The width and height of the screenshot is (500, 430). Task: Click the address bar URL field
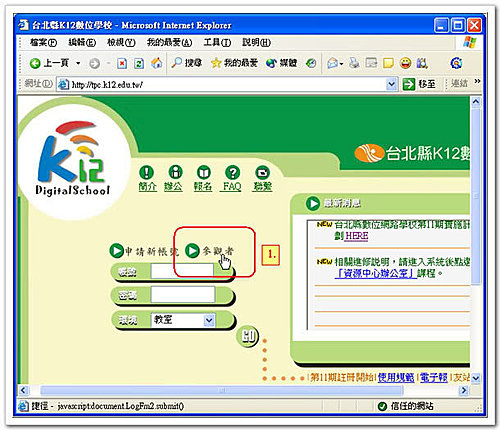click(x=221, y=84)
